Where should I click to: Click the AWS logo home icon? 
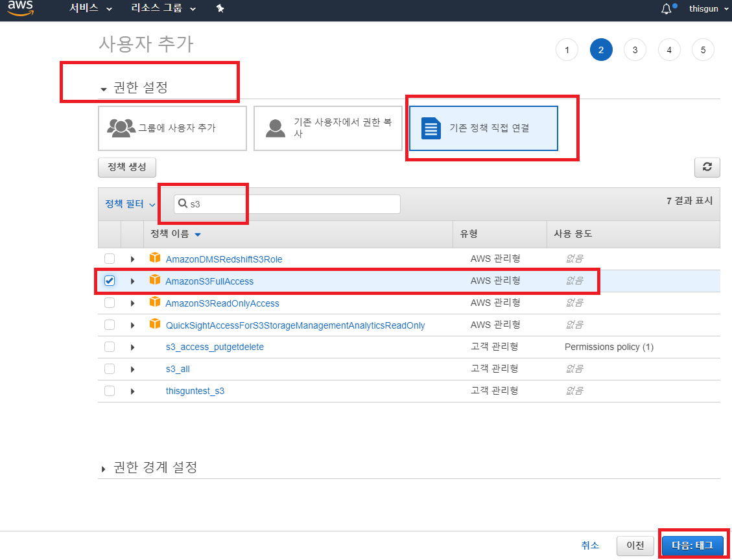21,8
